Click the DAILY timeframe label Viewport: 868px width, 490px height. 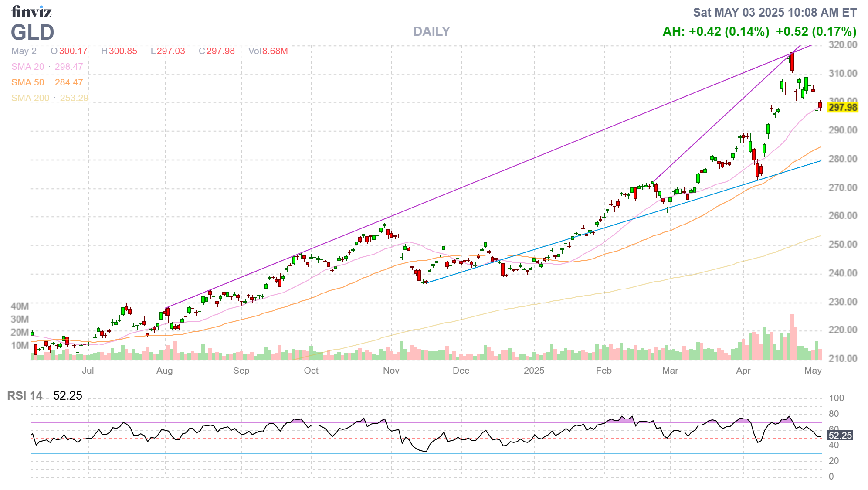click(431, 31)
